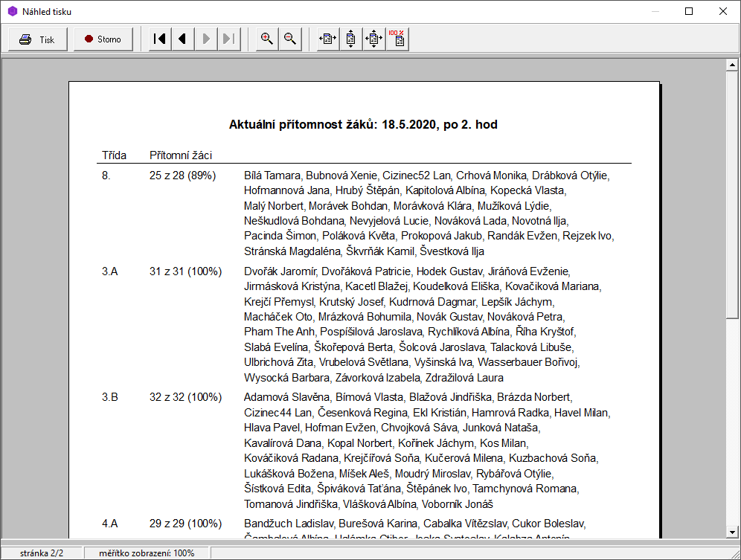The image size is (741, 560).
Task: Click the name Pham The Anh
Action: point(279,332)
